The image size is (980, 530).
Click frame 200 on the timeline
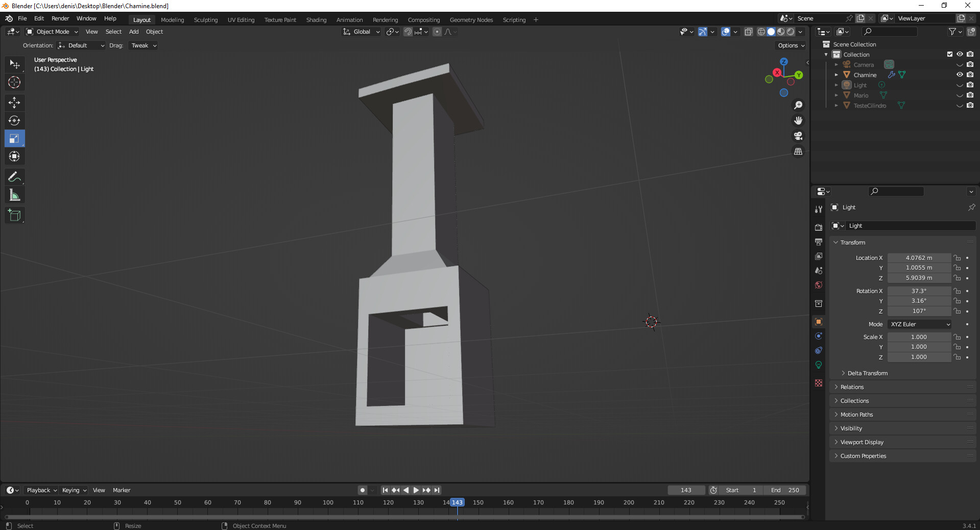[629, 503]
